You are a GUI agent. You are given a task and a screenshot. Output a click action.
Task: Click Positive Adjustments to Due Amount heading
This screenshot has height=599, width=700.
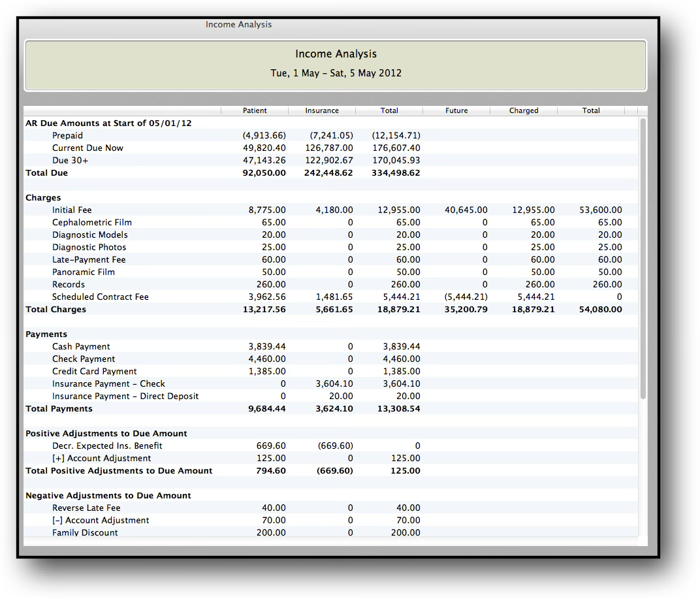106,433
